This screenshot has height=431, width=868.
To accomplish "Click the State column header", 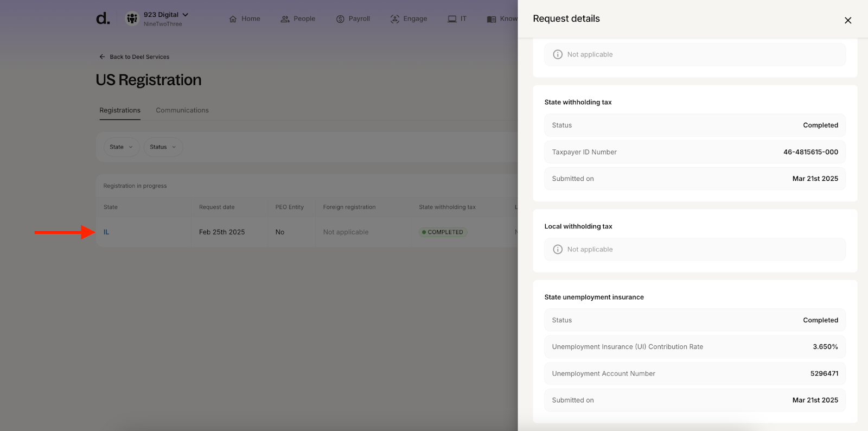I will [x=111, y=207].
